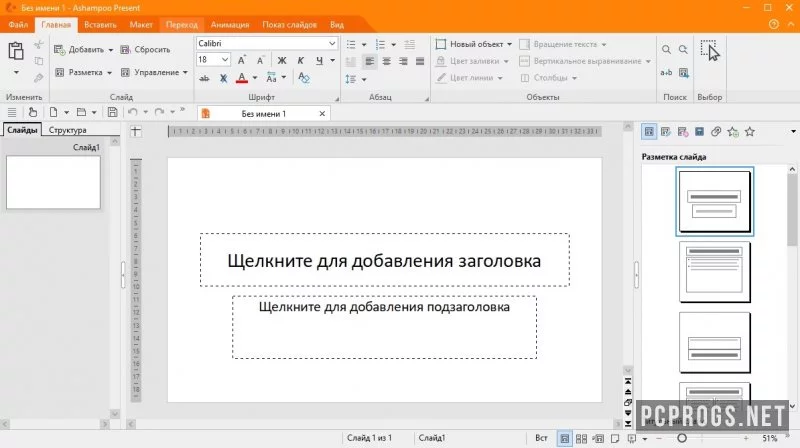
Task: Click the touch mode hand icon
Action: coord(33,112)
